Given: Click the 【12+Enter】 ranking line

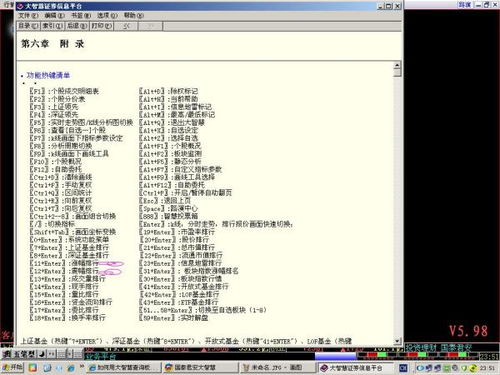Looking at the screenshot, I should tap(64, 271).
